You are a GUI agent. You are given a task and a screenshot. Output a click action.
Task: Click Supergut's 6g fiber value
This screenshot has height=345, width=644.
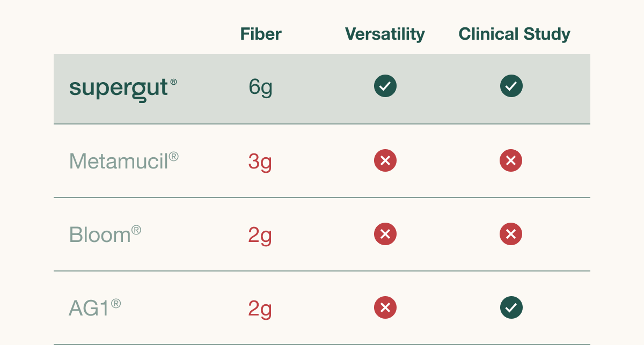point(260,87)
